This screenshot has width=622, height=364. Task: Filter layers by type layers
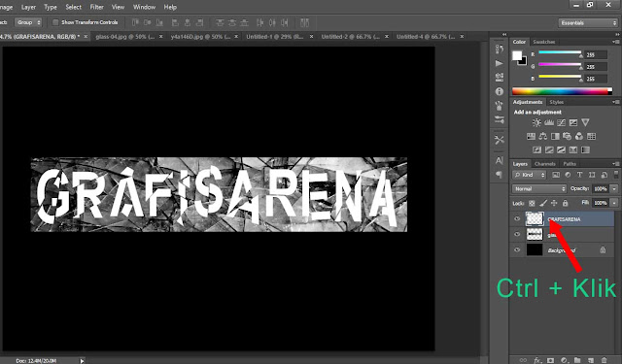[x=579, y=175]
